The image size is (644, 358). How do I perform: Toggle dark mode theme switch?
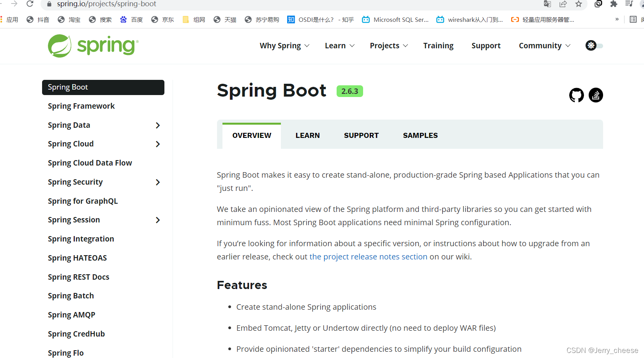[x=594, y=46]
